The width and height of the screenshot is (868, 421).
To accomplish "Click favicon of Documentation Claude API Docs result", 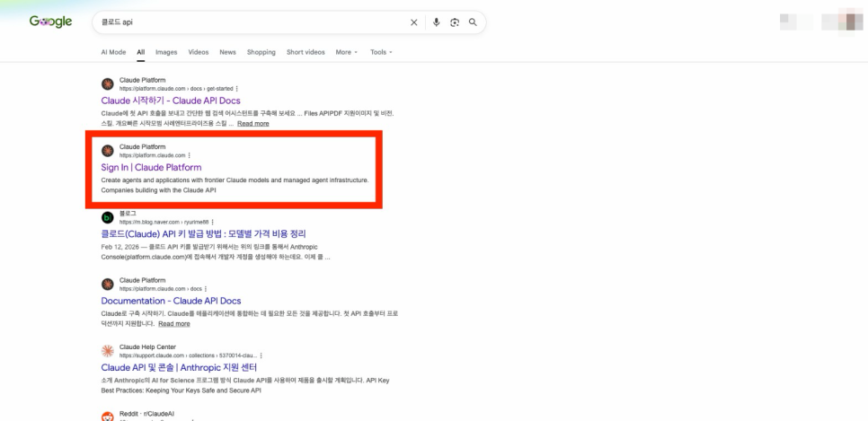I will pos(108,285).
